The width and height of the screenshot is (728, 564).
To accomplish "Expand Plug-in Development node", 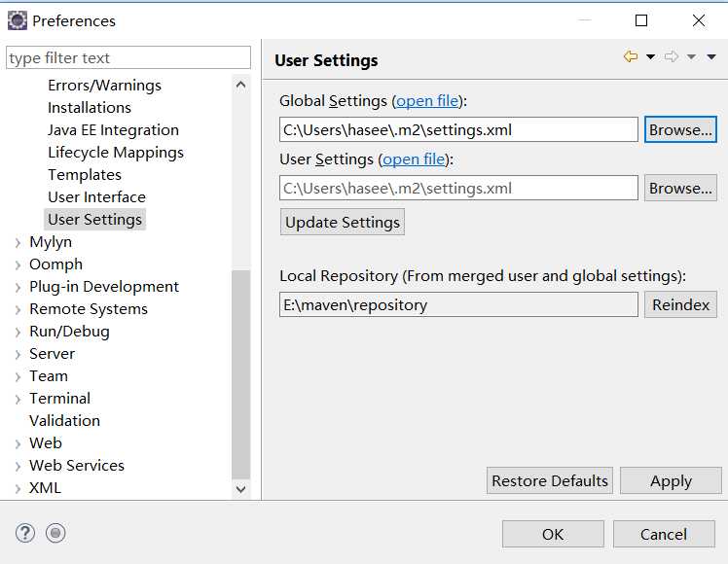I will (x=18, y=287).
